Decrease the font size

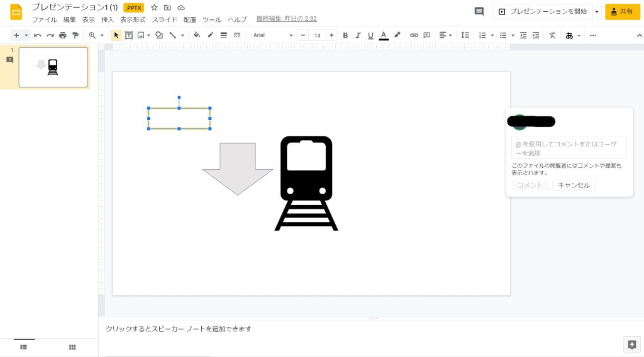pyautogui.click(x=303, y=35)
